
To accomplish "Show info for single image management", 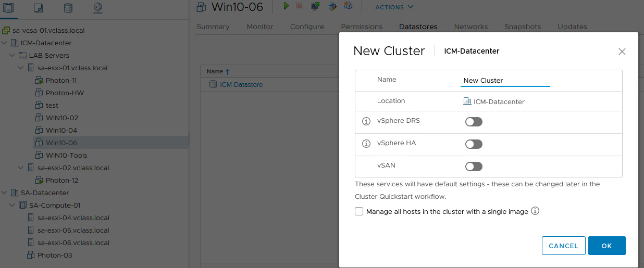I will 535,211.
